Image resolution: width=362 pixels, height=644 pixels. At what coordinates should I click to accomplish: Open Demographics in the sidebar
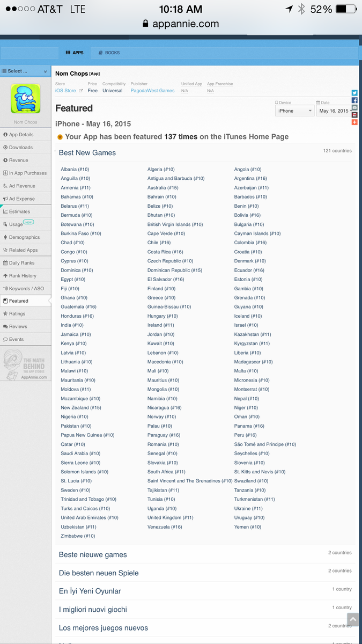[25, 237]
